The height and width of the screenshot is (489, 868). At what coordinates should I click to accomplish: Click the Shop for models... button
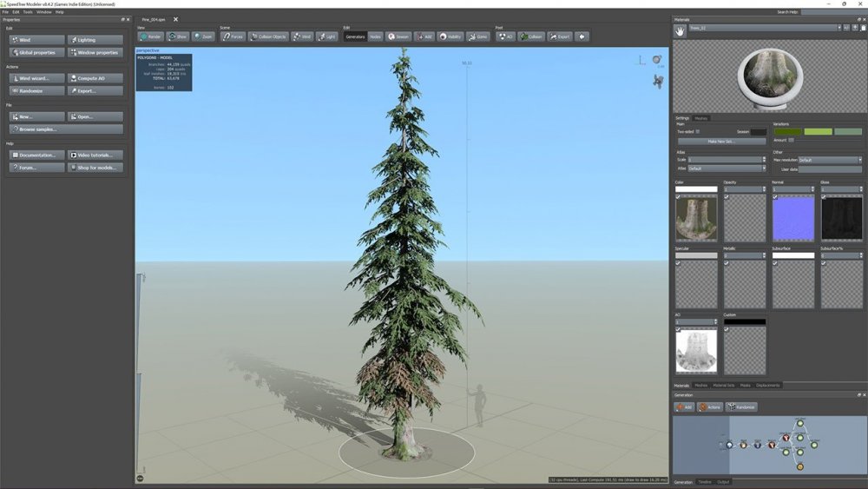pos(95,168)
